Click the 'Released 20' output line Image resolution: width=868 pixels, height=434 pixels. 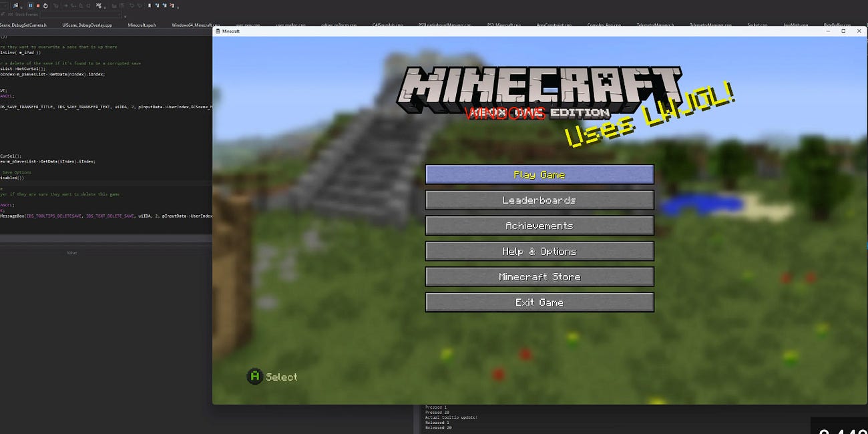click(438, 427)
